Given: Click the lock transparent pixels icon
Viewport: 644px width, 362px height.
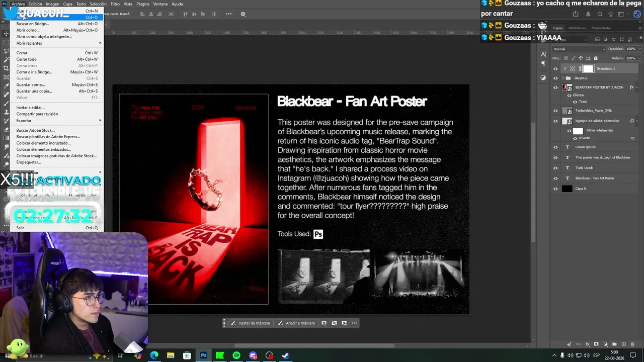Looking at the screenshot, I should click(x=566, y=58).
